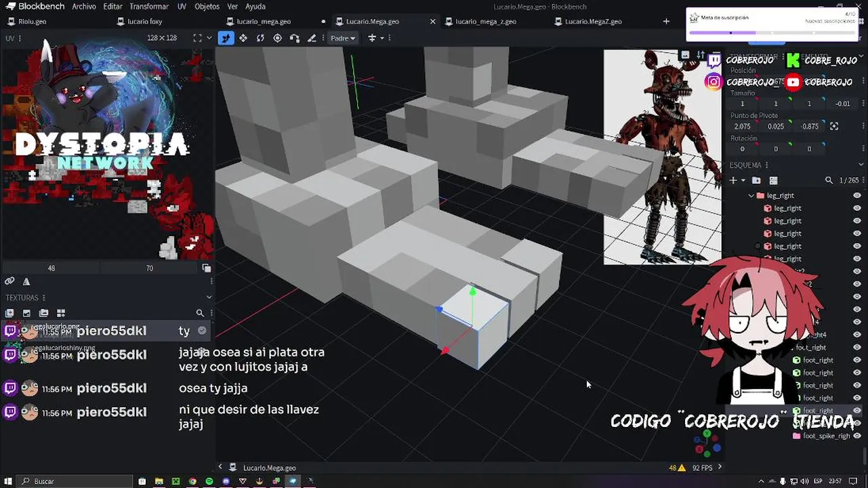Click the previous arrow in status bar
Screen dimensions: 868x488
pyautogui.click(x=220, y=467)
